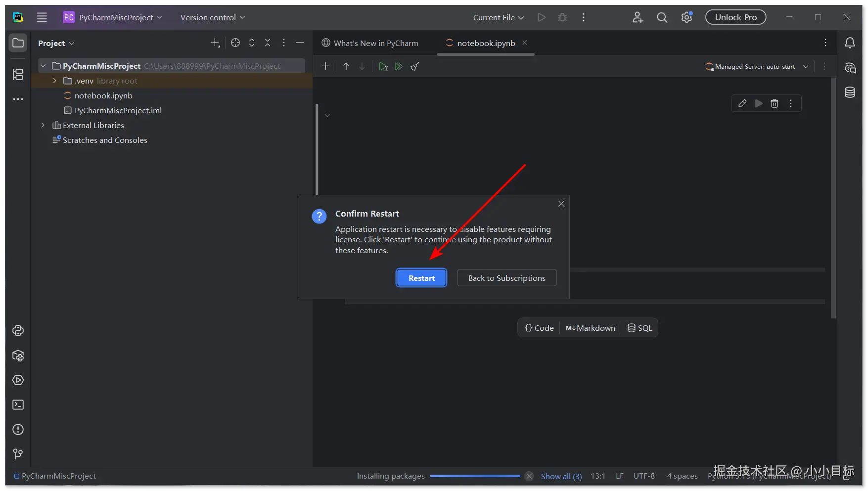Open cell toolbar more options
Screen dimensions: 868x491
791,103
